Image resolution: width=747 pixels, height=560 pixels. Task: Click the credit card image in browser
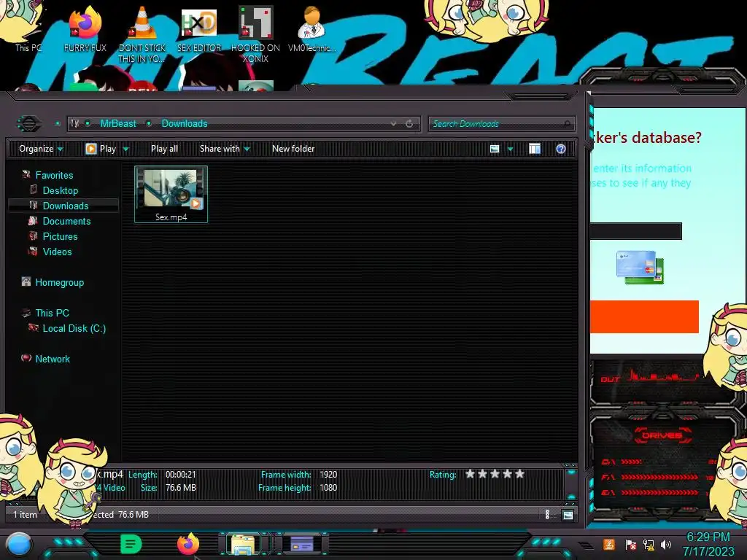coord(640,267)
